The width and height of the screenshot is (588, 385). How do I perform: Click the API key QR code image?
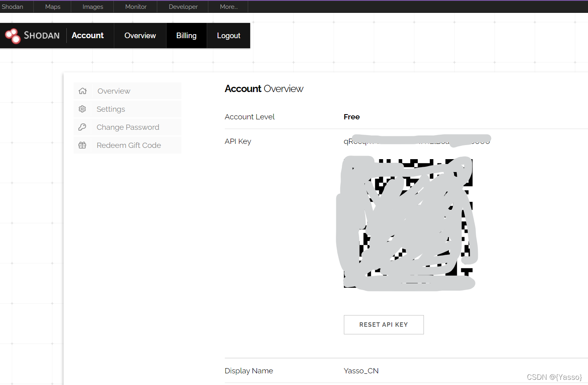pos(408,223)
